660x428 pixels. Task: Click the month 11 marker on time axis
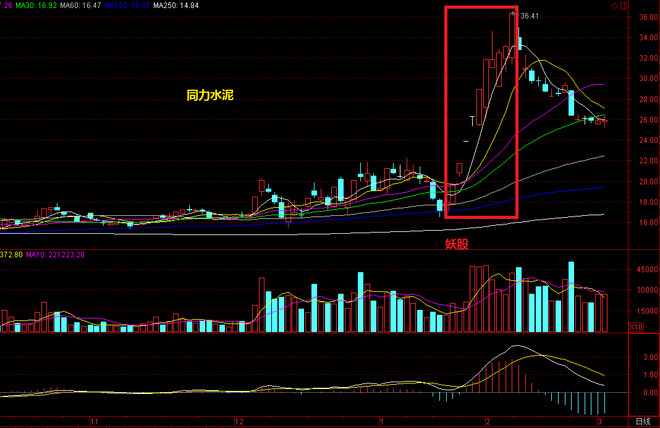(x=94, y=421)
